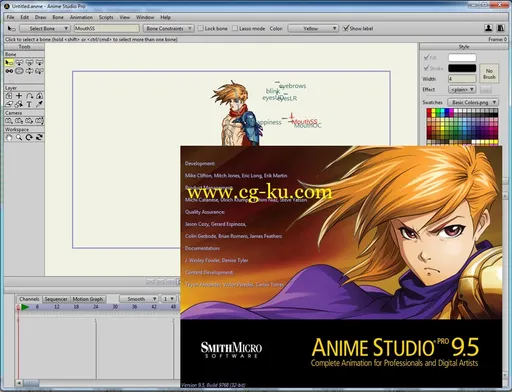
Task: Switch to the Motion Graph tab
Action: coord(88,299)
